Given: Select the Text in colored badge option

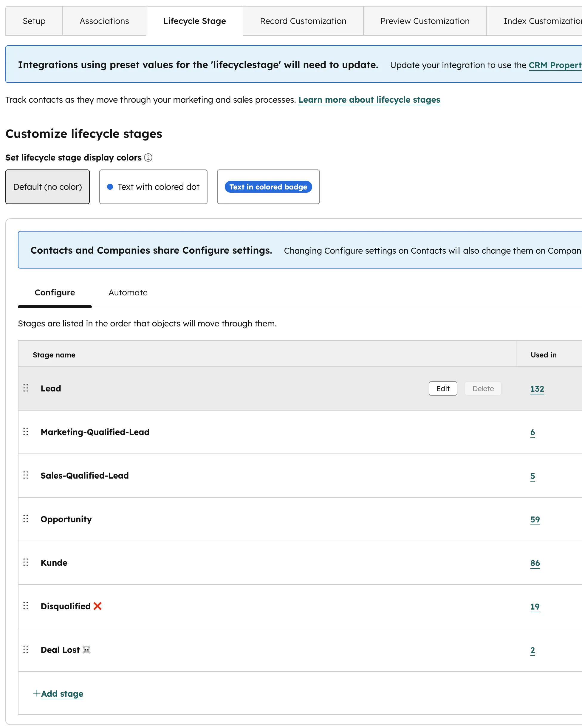Looking at the screenshot, I should (268, 186).
